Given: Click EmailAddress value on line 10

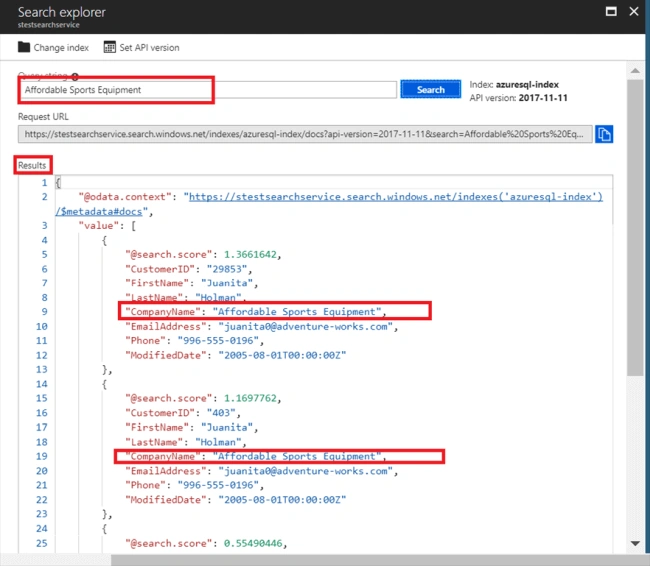Looking at the screenshot, I should coord(306,327).
